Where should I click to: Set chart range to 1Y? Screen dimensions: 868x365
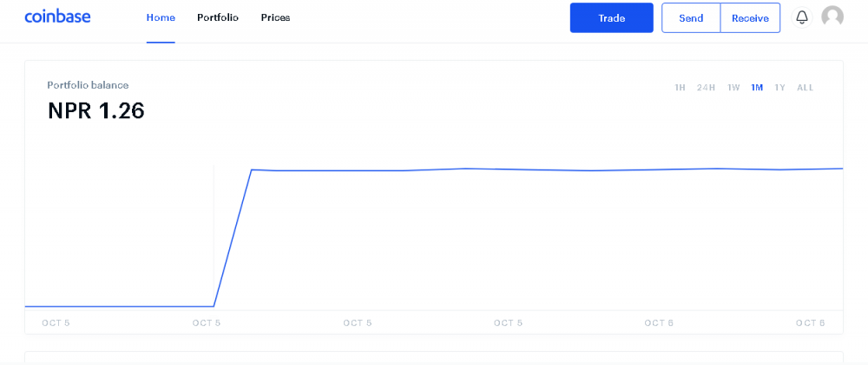pos(779,88)
